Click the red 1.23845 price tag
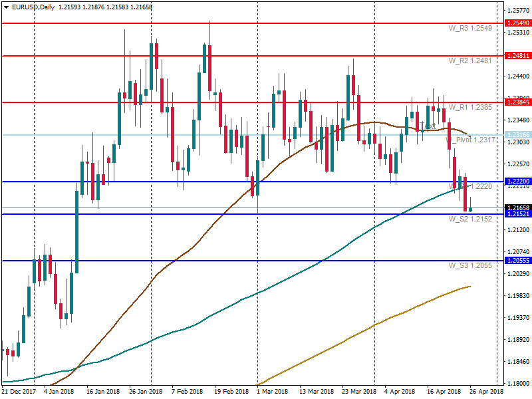The image size is (532, 399). (x=518, y=102)
